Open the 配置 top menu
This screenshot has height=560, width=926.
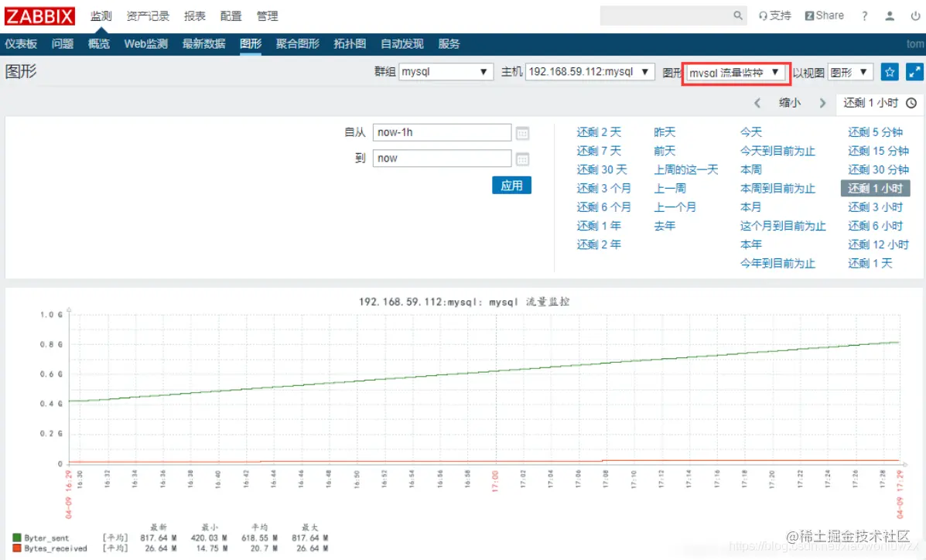(x=231, y=16)
